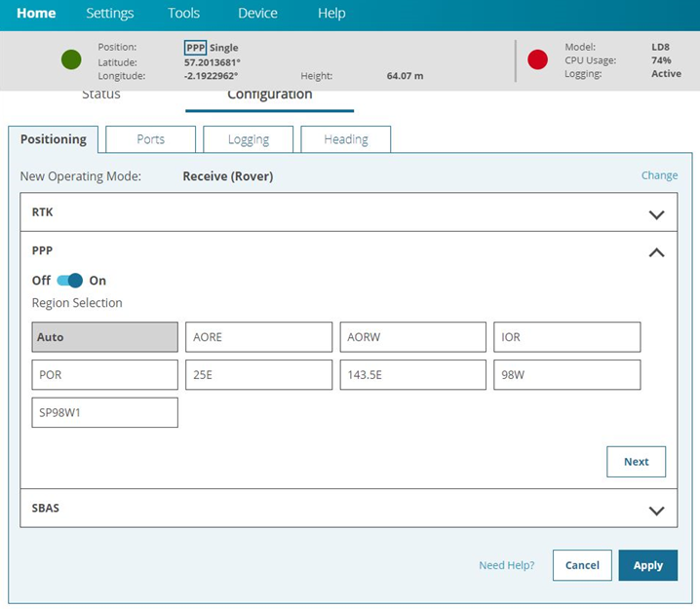Open the Tools menu
The width and height of the screenshot is (700, 609).
pos(183,14)
